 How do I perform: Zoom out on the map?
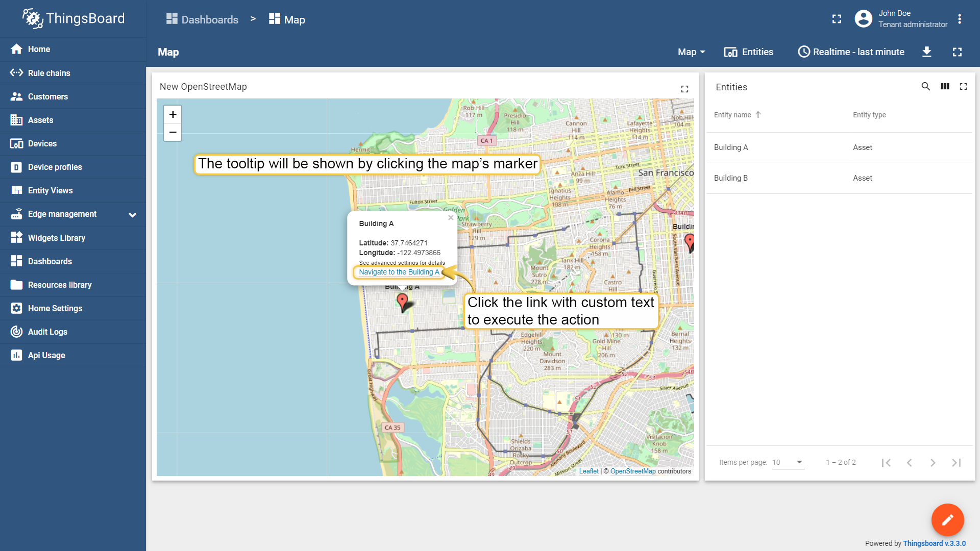tap(173, 132)
